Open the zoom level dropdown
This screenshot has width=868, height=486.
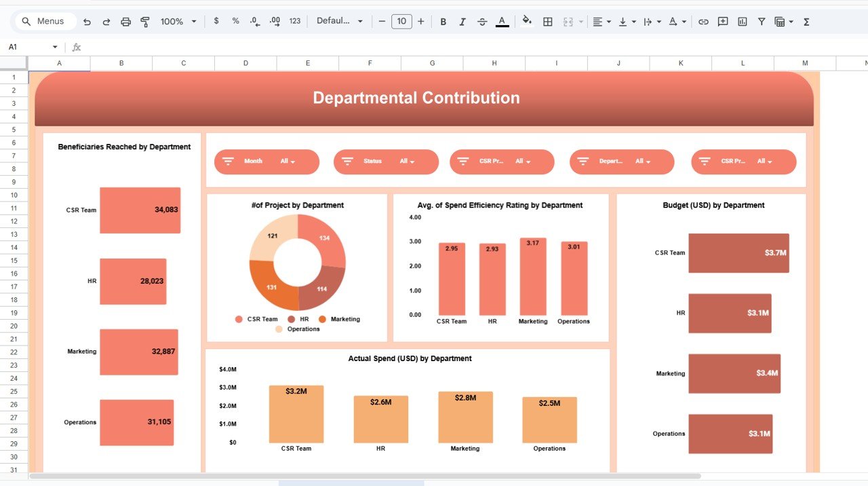pos(178,22)
